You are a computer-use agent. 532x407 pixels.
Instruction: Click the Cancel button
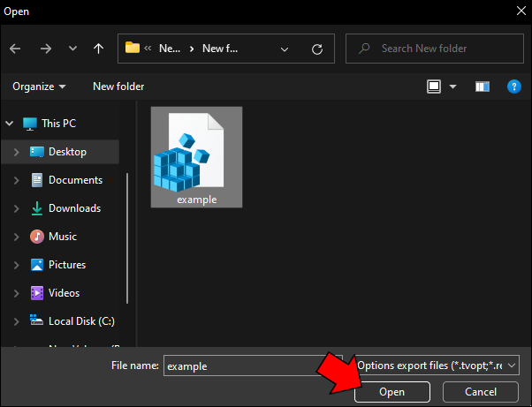pos(481,392)
